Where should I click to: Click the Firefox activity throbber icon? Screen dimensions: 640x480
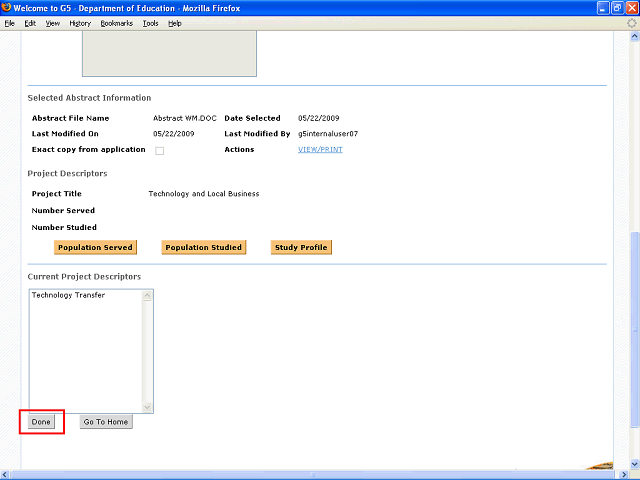point(631,23)
